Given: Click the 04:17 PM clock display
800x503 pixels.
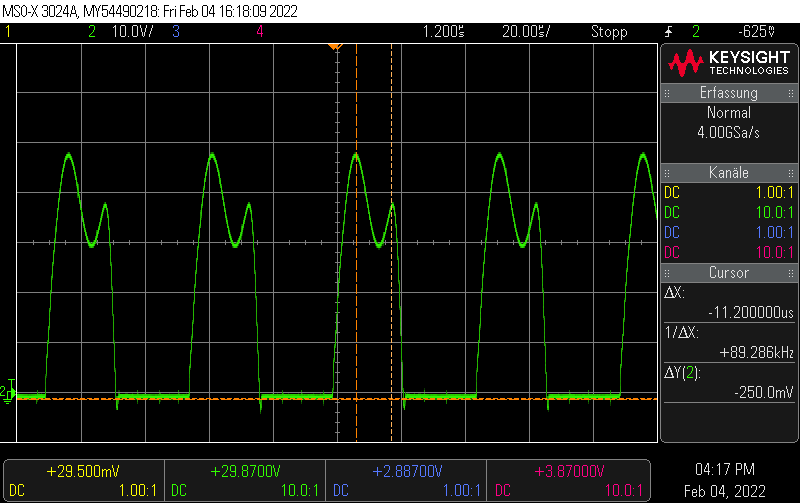Looking at the screenshot, I should [724, 469].
